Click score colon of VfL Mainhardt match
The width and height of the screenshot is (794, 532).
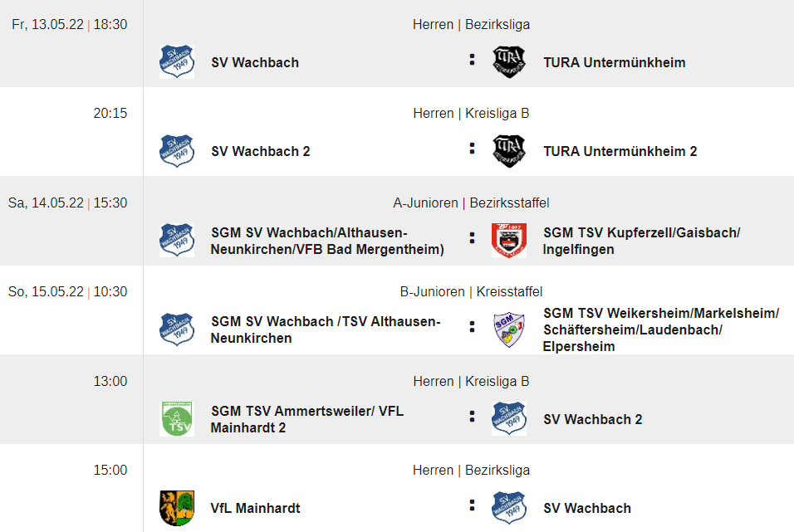click(x=472, y=505)
